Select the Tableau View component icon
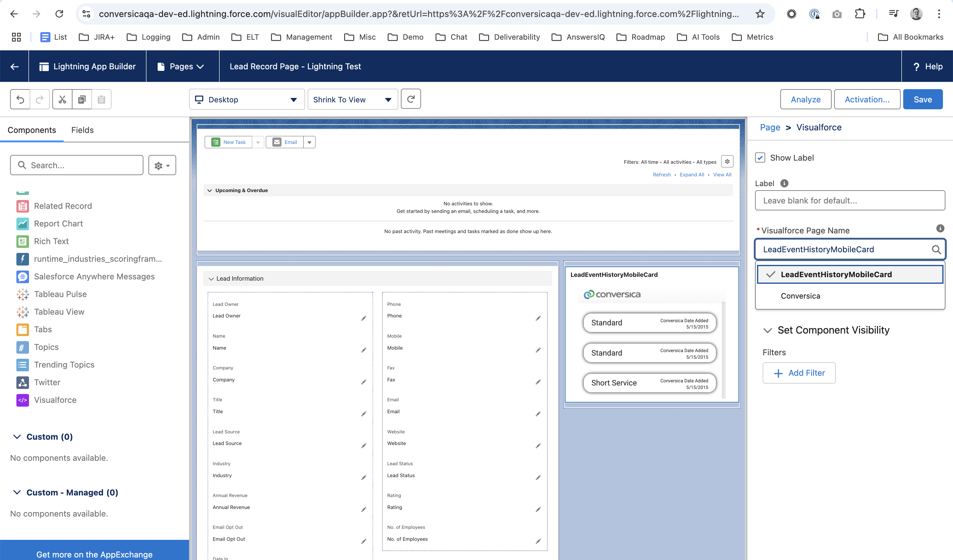Screen dimensions: 953x560 (22, 312)
